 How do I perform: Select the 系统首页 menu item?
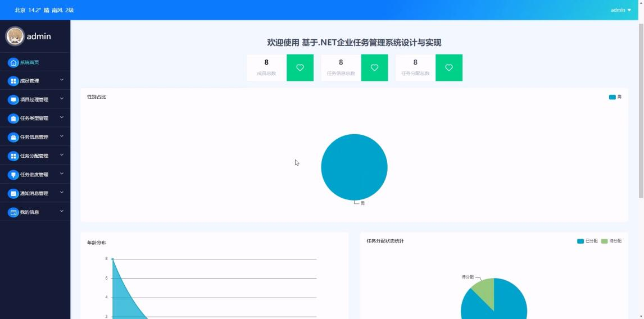click(29, 62)
